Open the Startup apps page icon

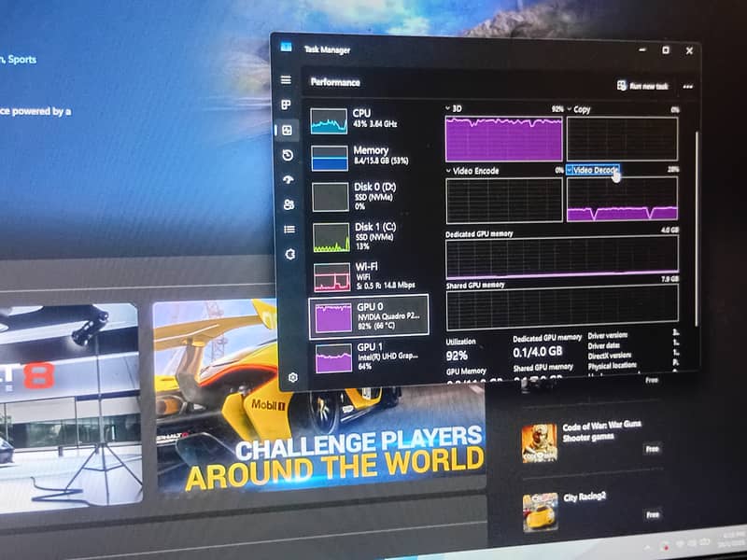(289, 179)
